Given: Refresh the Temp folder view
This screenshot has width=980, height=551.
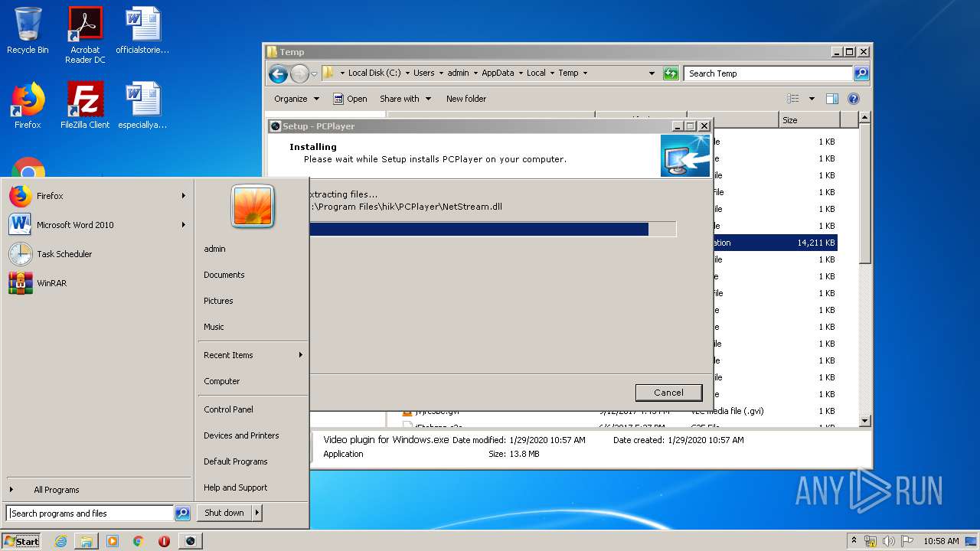Looking at the screenshot, I should [671, 73].
